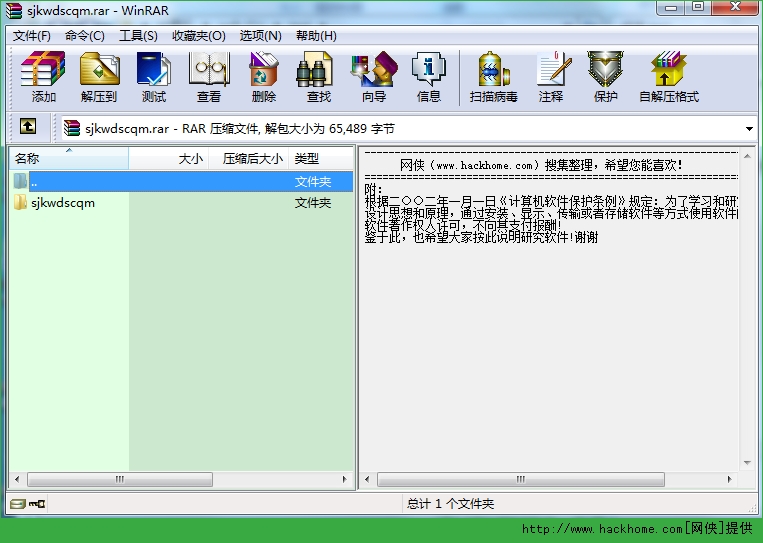763x543 pixels.
Task: Click the sjkwdscqm folder icon
Action: click(x=20, y=202)
